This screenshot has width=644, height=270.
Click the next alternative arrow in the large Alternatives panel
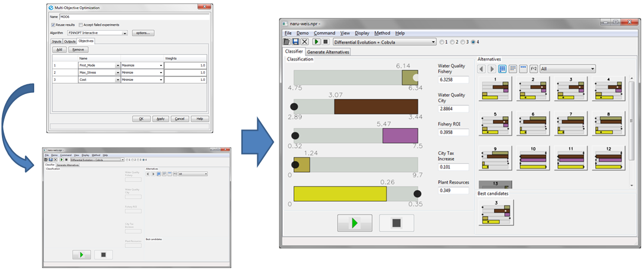[492, 69]
